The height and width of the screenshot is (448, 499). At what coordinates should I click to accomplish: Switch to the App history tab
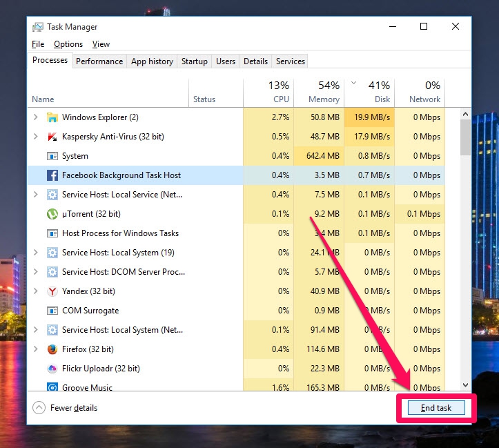(152, 61)
